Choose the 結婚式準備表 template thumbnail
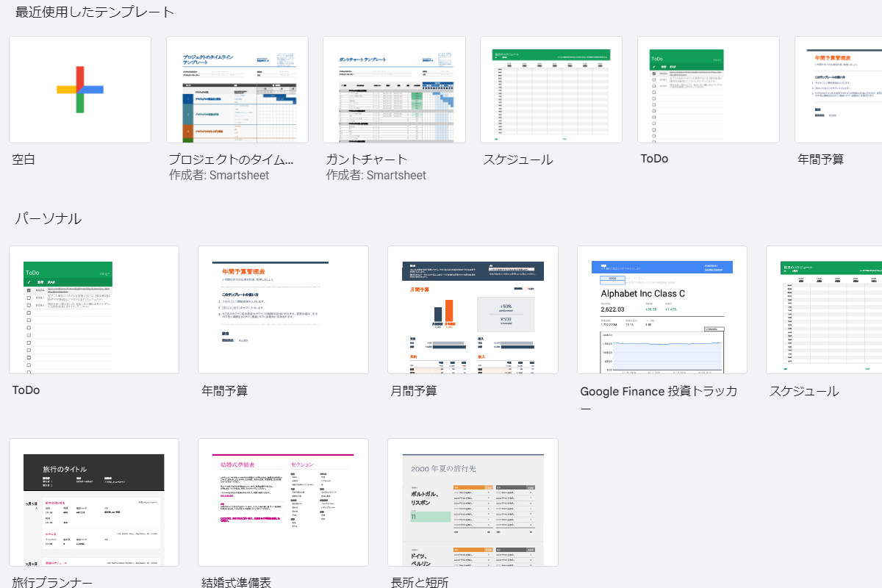The height and width of the screenshot is (588, 882). (x=283, y=503)
